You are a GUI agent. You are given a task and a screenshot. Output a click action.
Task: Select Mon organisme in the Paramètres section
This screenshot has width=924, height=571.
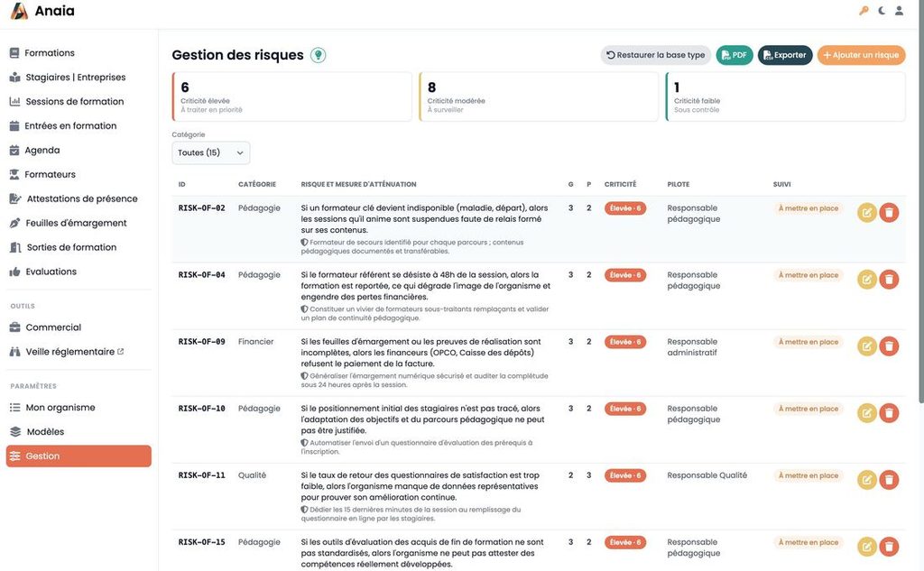pyautogui.click(x=60, y=407)
